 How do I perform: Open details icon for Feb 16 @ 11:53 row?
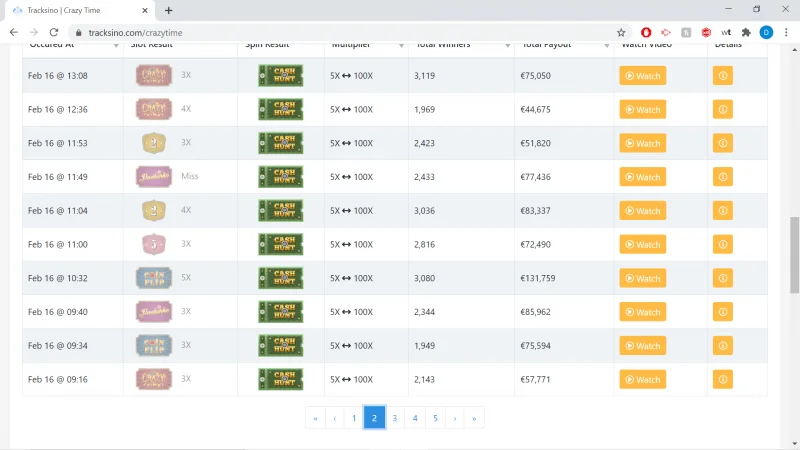click(722, 143)
